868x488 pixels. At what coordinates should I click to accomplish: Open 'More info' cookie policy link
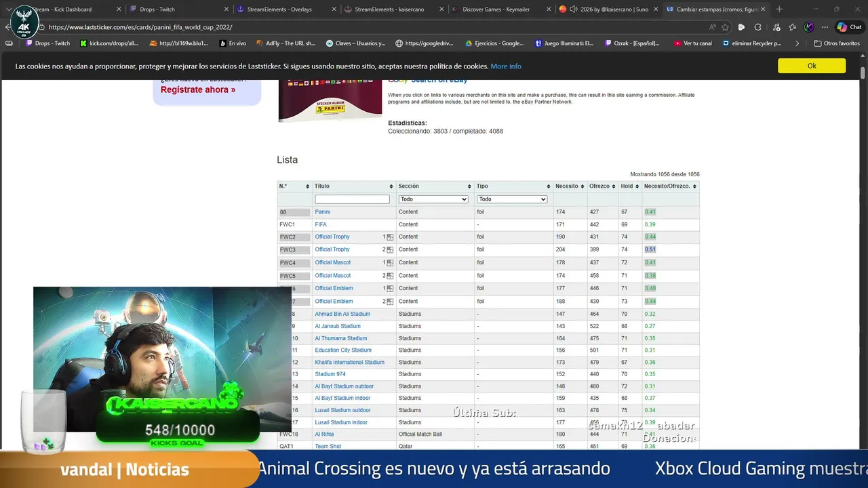pyautogui.click(x=506, y=66)
